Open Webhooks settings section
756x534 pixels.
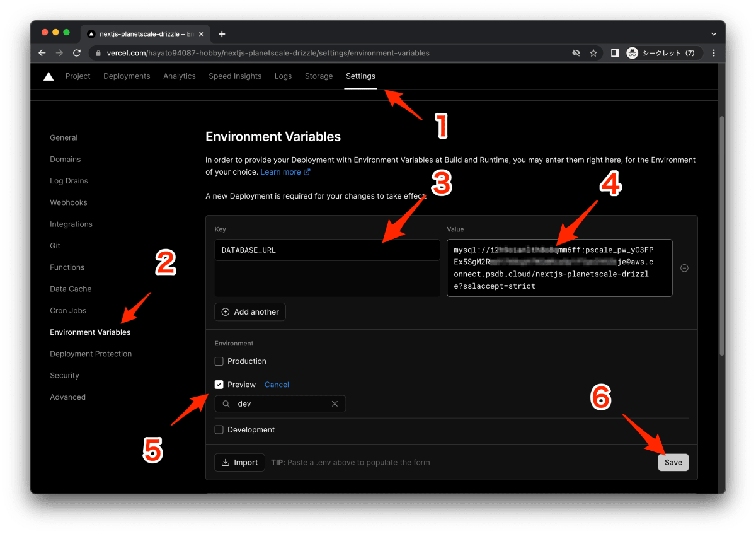(69, 202)
